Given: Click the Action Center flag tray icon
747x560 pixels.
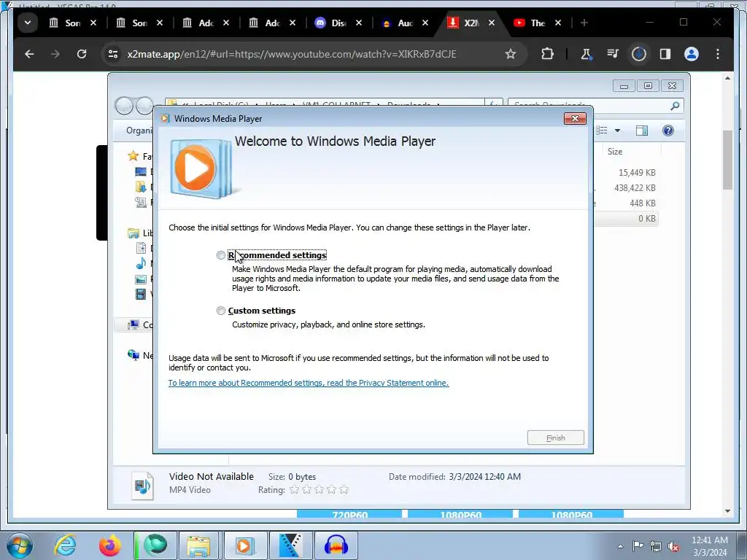Looking at the screenshot, I should tap(638, 545).
